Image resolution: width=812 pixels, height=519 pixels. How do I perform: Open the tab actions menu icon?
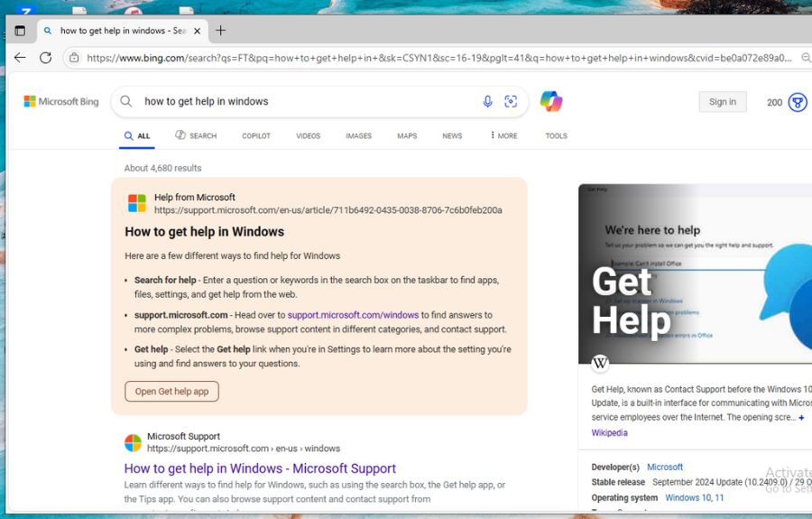(x=20, y=31)
